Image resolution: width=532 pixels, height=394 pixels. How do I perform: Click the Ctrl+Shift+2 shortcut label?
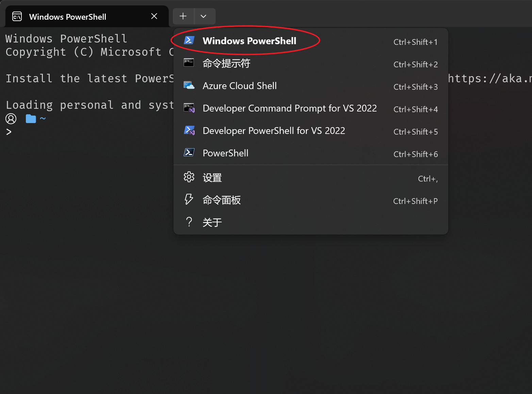(416, 65)
